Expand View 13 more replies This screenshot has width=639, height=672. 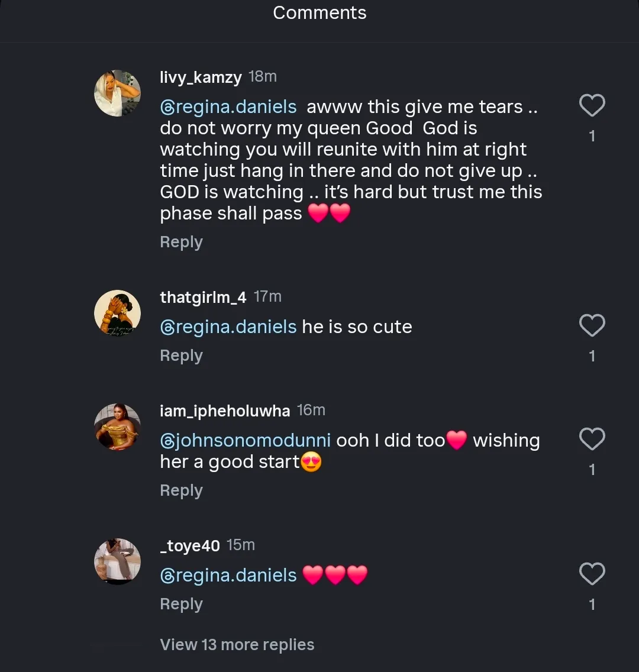coord(237,645)
